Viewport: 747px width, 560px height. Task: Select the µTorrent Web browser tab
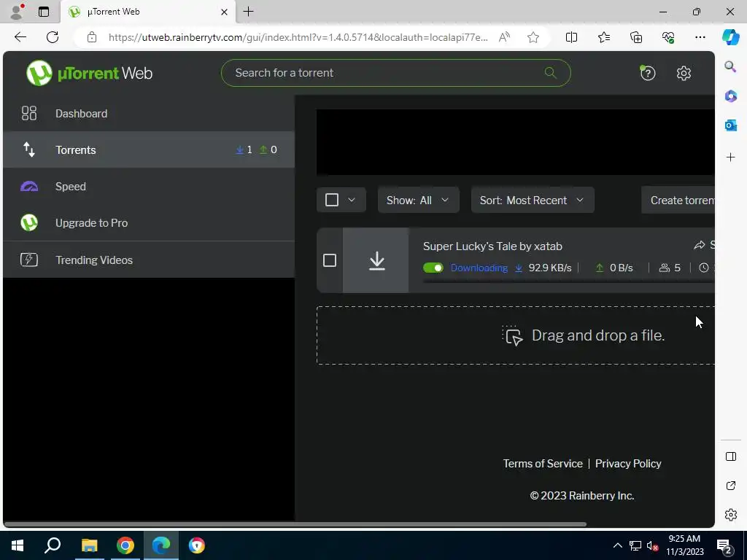(x=147, y=12)
